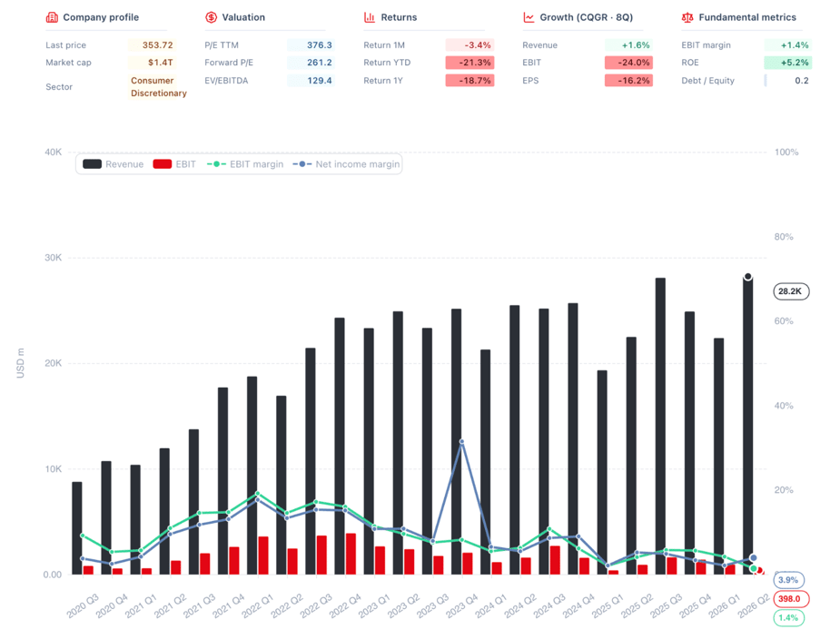Click the 398.0 EBIT value label
840x639 pixels.
(791, 599)
